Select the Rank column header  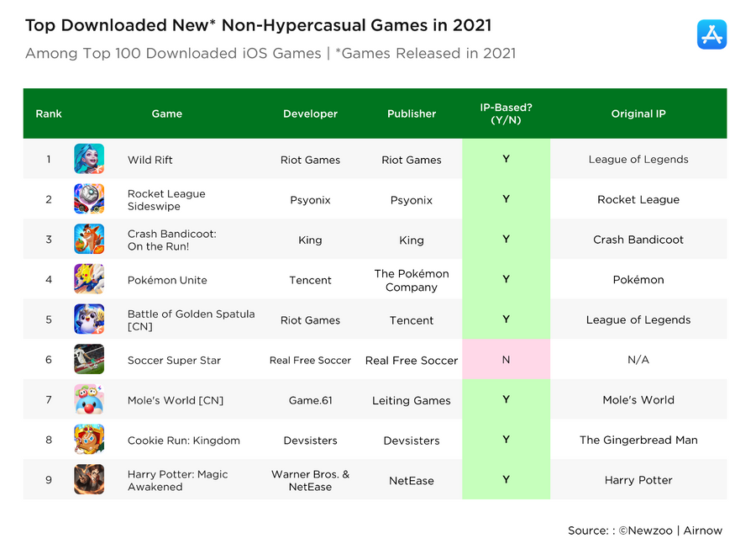pos(48,113)
